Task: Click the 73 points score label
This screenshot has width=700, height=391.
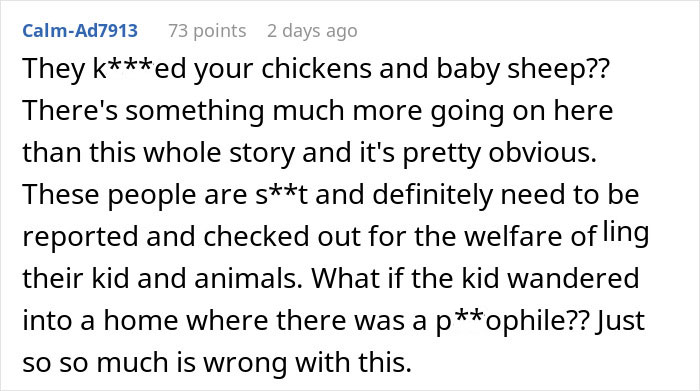Action: coord(207,31)
